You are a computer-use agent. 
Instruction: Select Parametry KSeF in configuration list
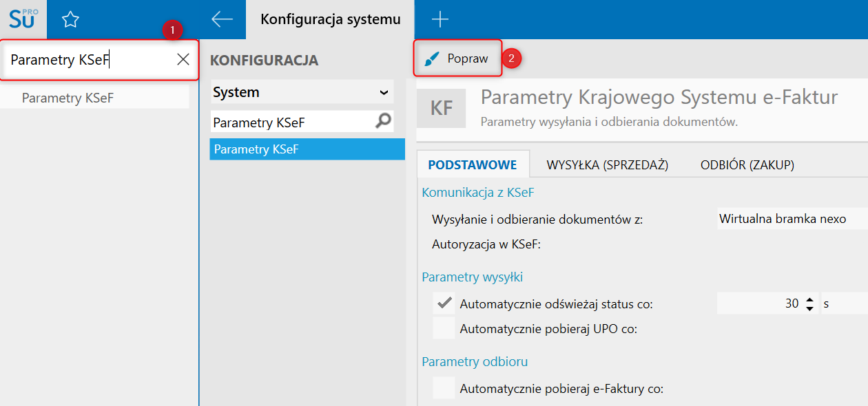[x=307, y=149]
